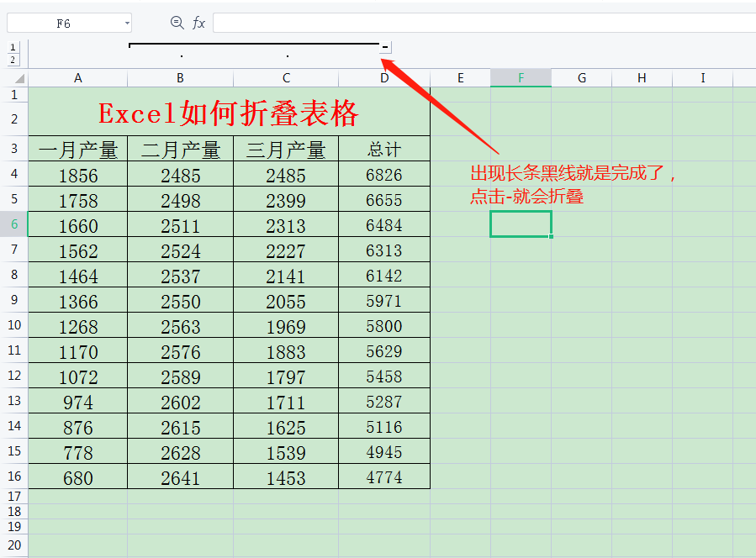
Task: Select column I header
Action: pyautogui.click(x=702, y=78)
